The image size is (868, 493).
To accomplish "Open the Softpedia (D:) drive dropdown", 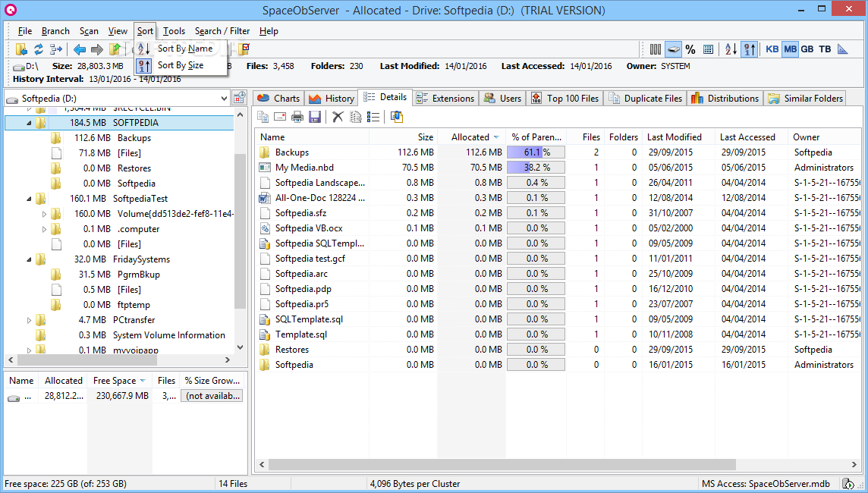I will (x=224, y=99).
